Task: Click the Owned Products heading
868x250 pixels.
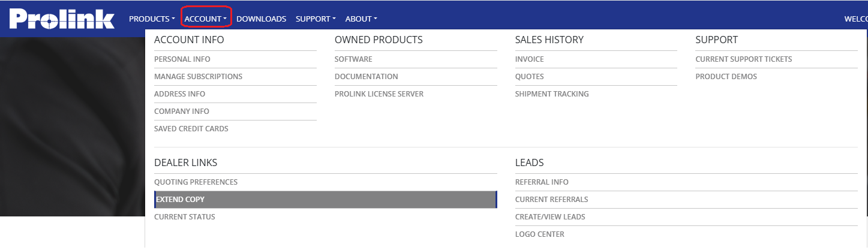Action: tap(379, 40)
